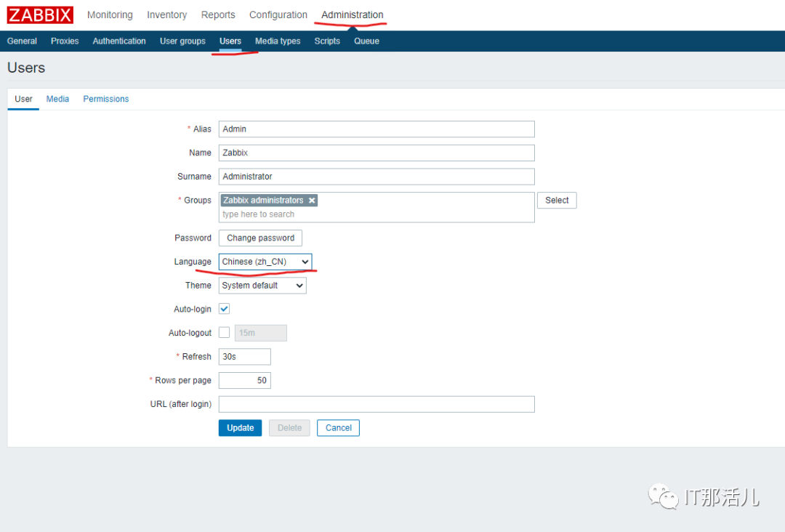Enable the Auto-logout checkbox
Viewport: 785px width, 532px height.
point(225,332)
